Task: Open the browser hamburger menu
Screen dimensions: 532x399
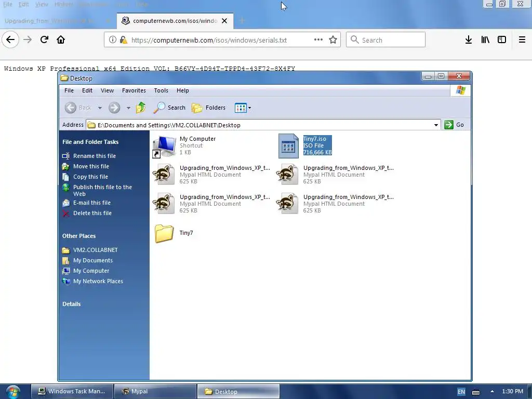Action: [x=522, y=39]
